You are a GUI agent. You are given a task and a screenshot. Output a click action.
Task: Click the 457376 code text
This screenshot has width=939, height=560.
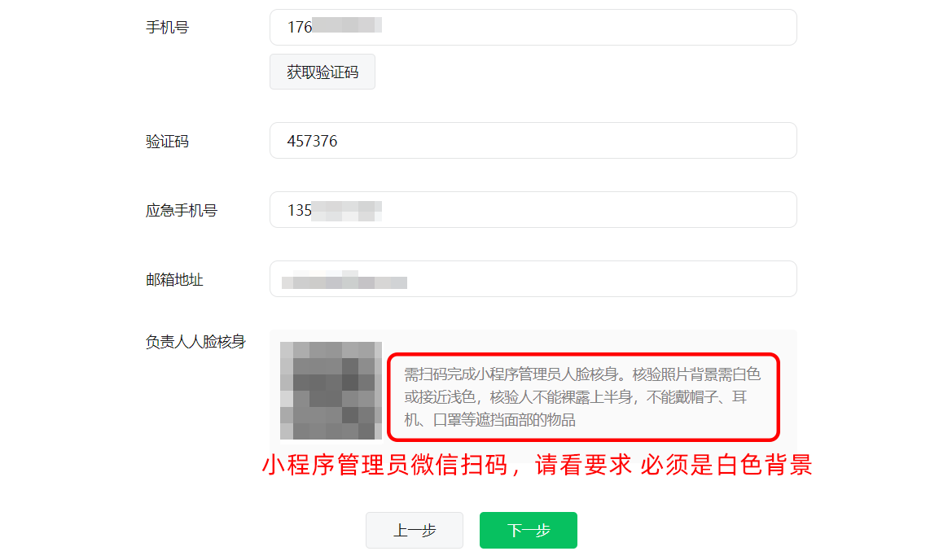tap(312, 141)
